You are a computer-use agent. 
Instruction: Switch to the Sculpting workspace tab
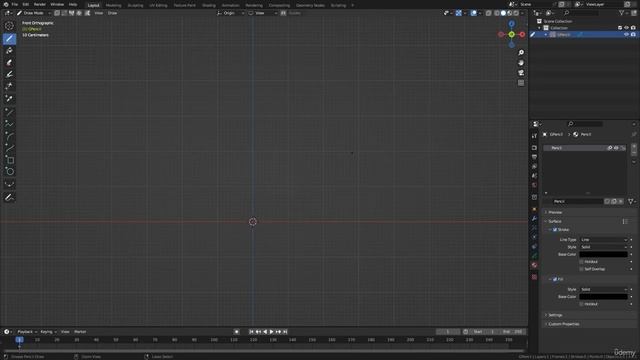[135, 5]
